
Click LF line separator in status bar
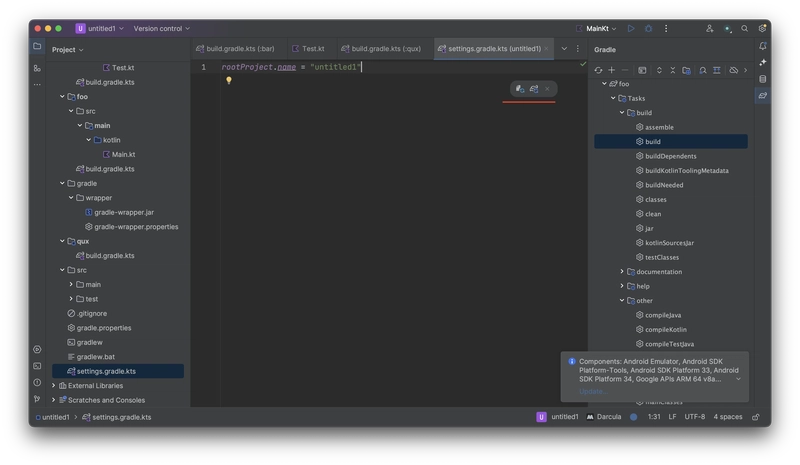pyautogui.click(x=672, y=417)
